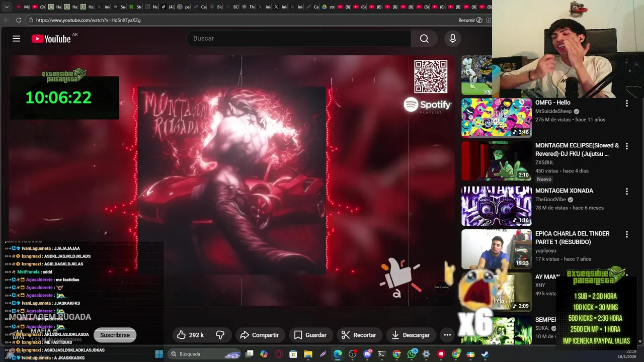Screen dimensions: 644x362
Task: Open options menu for MONTAGEM ECLIPSE video
Action: [626, 146]
